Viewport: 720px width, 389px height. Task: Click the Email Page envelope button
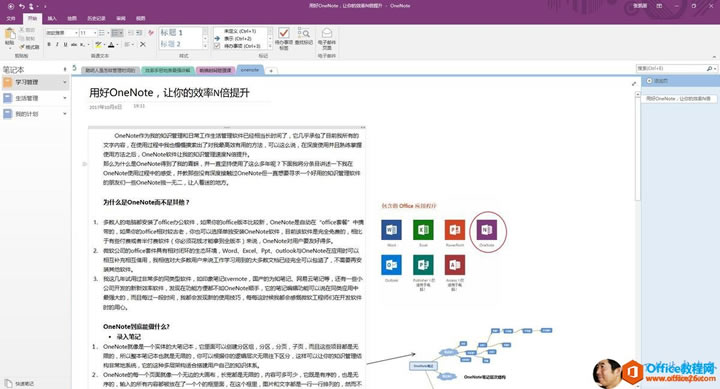326,38
